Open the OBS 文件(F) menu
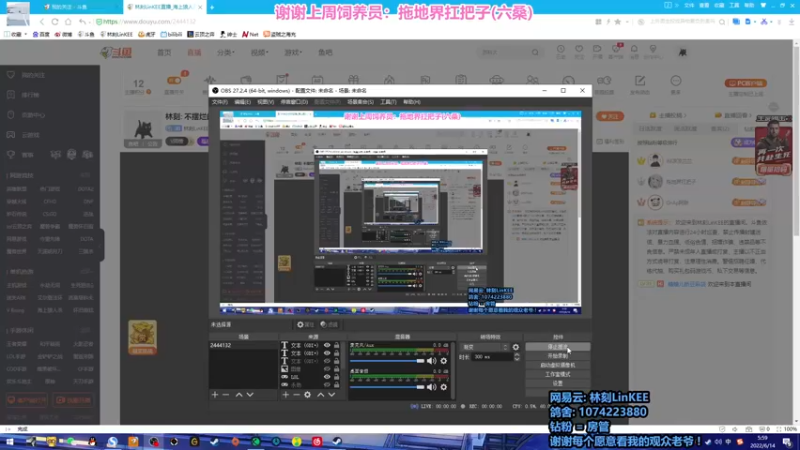 [219, 102]
